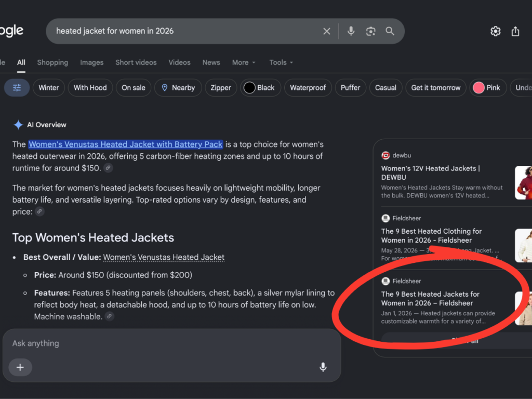Click the 'Top Women's Heated Jackets' heading
532x399 pixels.
93,237
